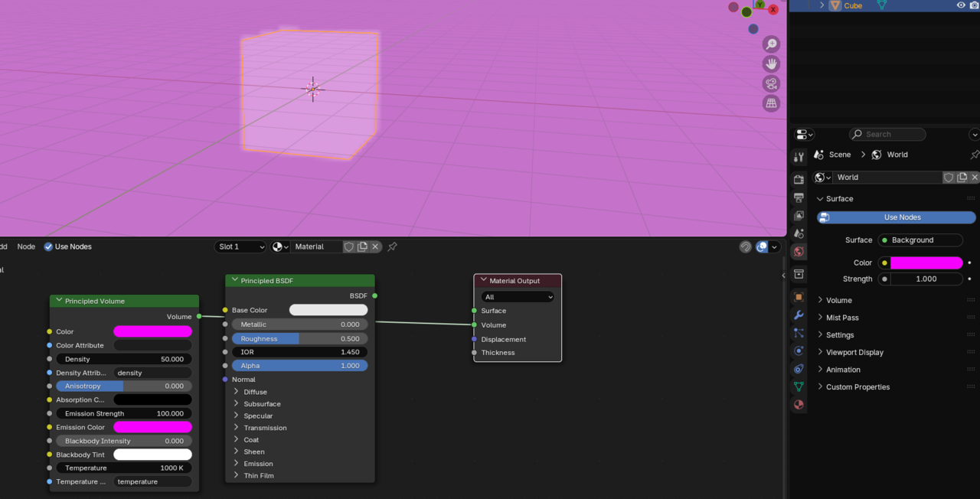Click the zoom magnifier icon in viewport
The height and width of the screenshot is (499, 980).
click(x=771, y=44)
